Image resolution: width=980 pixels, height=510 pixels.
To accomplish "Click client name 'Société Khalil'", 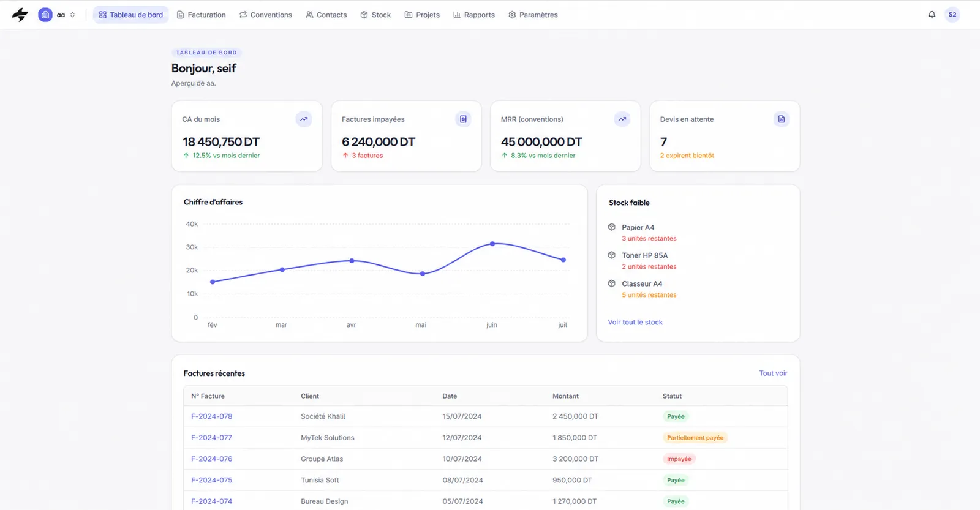I will [323, 416].
